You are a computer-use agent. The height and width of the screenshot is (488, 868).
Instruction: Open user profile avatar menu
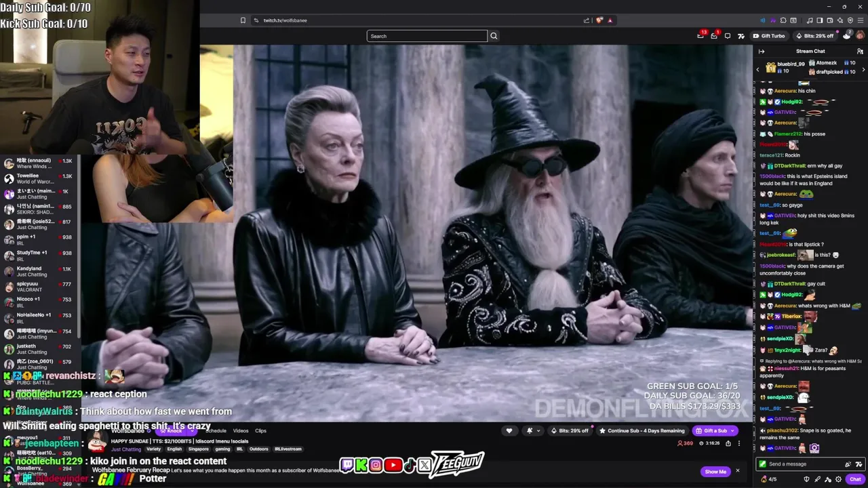(860, 35)
